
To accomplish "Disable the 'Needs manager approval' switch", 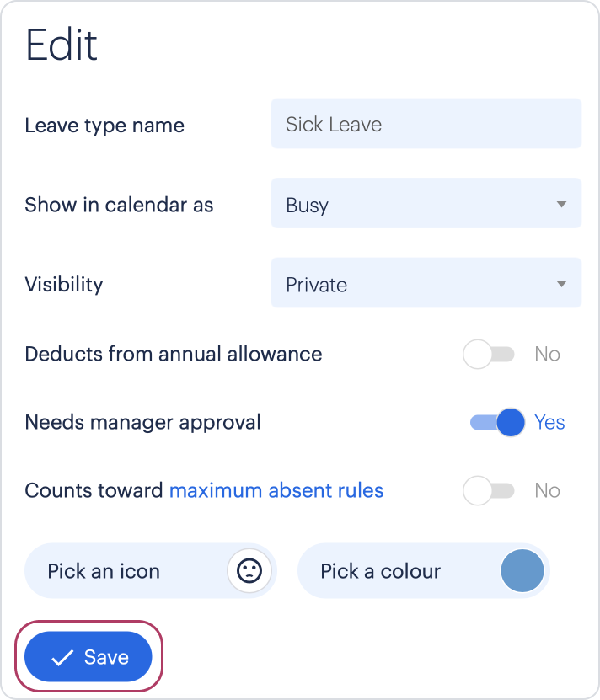I will point(497,422).
